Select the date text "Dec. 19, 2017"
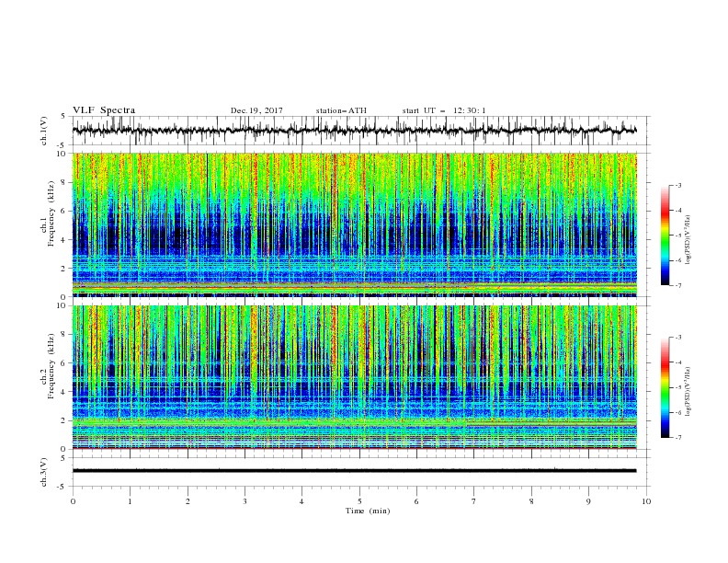Image resolution: width=728 pixels, height=563 pixels. (x=256, y=110)
